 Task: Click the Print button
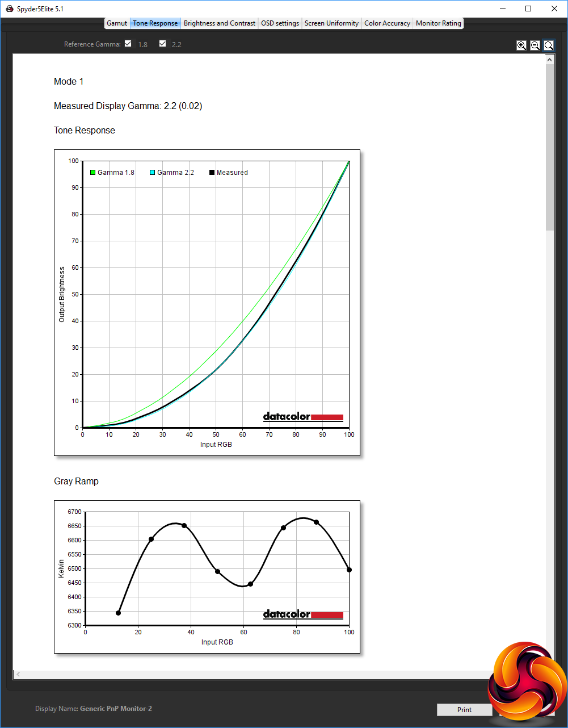pyautogui.click(x=464, y=710)
